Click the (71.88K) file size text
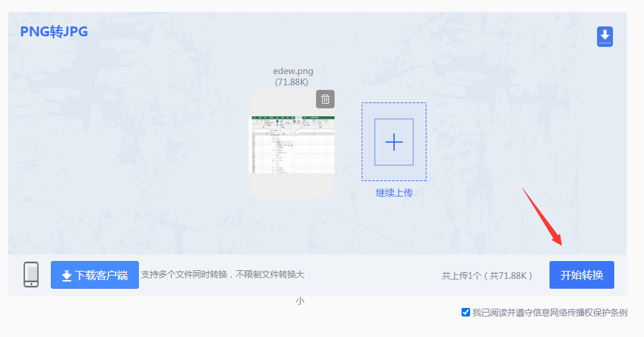 click(x=292, y=82)
